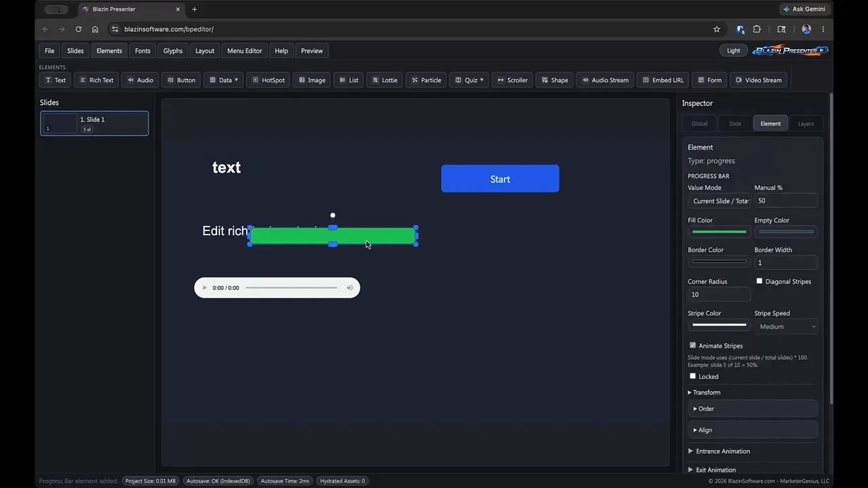Bookmark this page with the star icon

click(717, 29)
